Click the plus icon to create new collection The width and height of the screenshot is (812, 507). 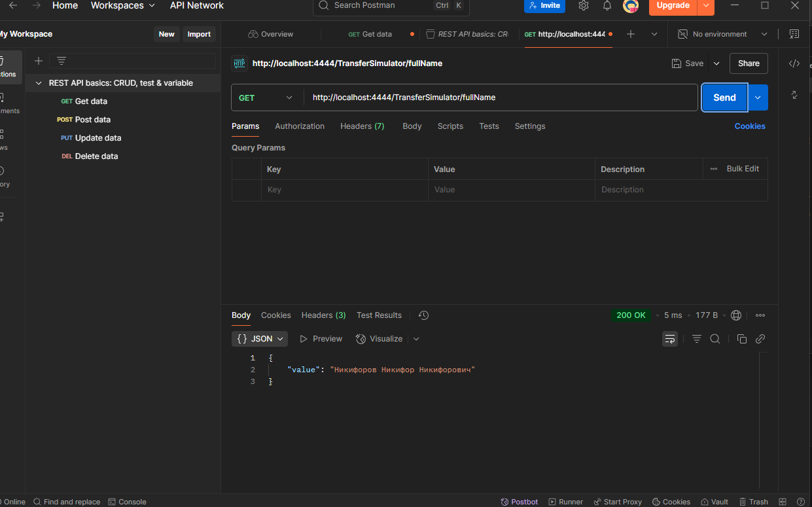(x=39, y=61)
